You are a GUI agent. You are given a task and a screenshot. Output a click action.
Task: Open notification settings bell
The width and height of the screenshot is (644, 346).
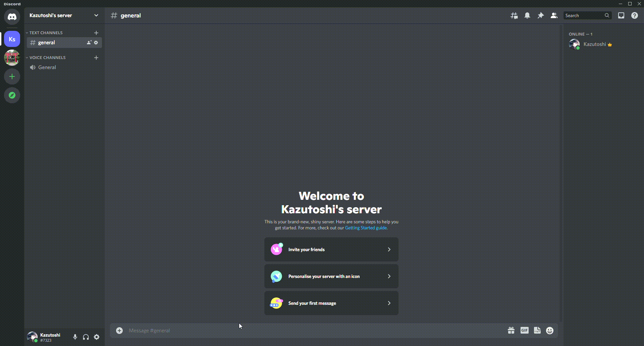(x=527, y=15)
